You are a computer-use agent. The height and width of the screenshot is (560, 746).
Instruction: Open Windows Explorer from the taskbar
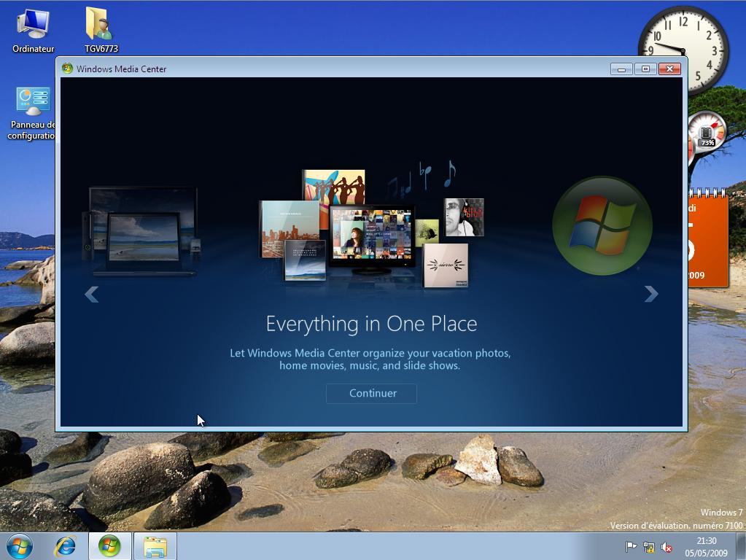155,546
